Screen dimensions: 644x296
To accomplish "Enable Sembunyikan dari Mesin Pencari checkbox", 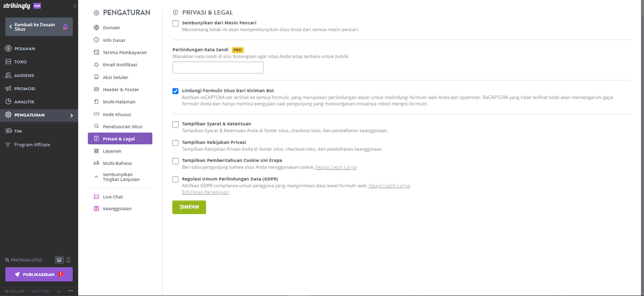I will (x=175, y=24).
